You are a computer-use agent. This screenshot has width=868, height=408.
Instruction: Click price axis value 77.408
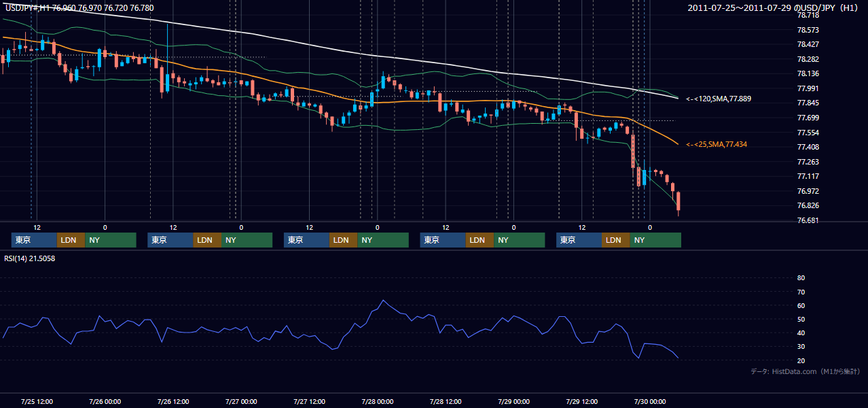[x=808, y=147]
